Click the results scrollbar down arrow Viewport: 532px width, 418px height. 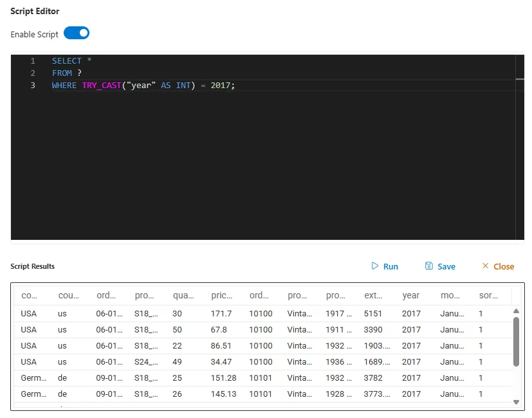516,402
